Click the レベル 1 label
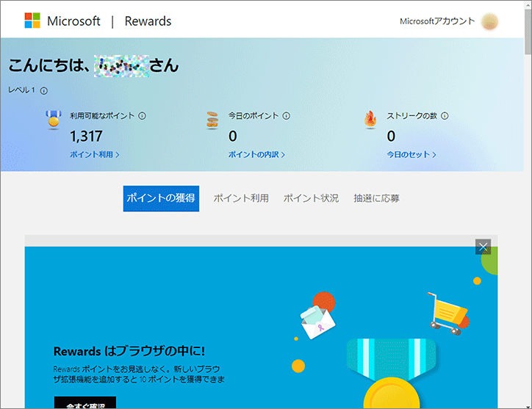The image size is (532, 409). click(x=21, y=90)
